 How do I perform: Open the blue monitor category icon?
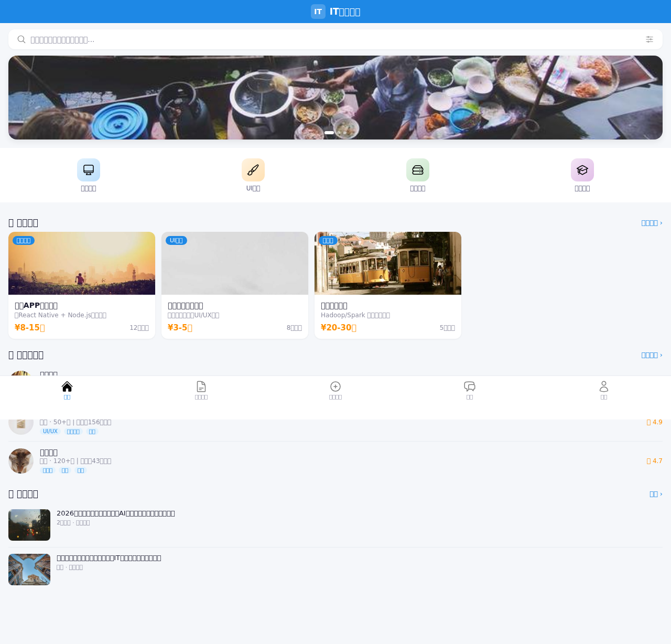point(89,170)
